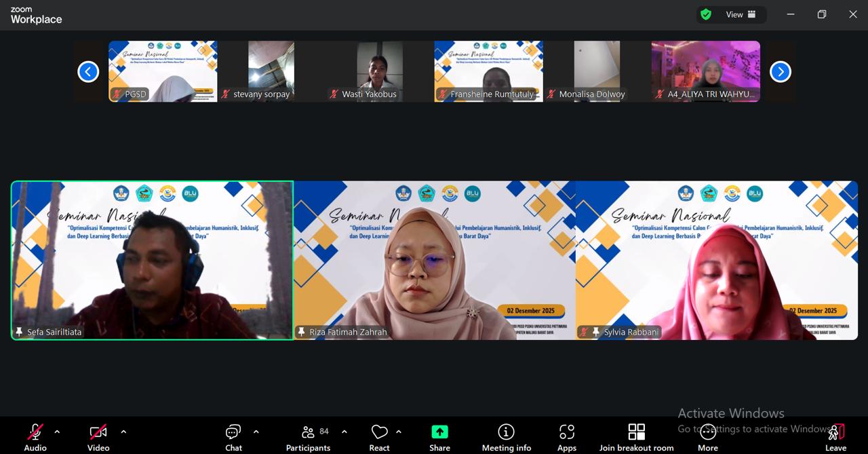The height and width of the screenshot is (454, 868).
Task: Open the Apps panel
Action: [566, 436]
